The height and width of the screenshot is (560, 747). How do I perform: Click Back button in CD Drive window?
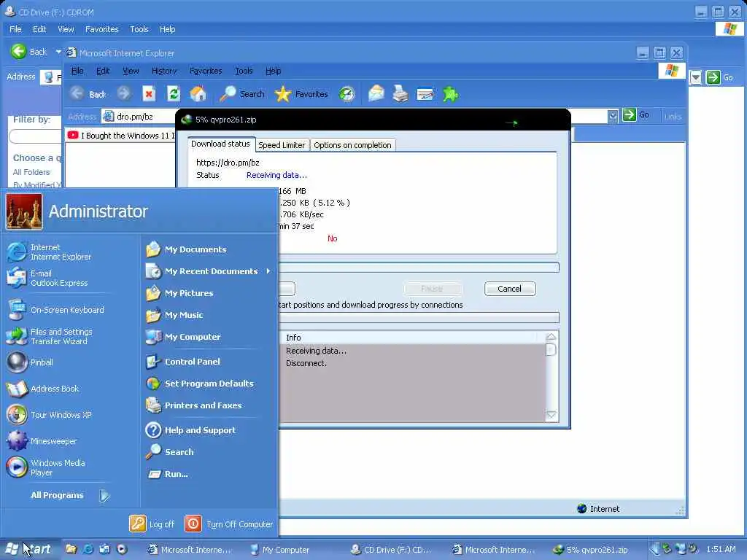click(x=29, y=52)
